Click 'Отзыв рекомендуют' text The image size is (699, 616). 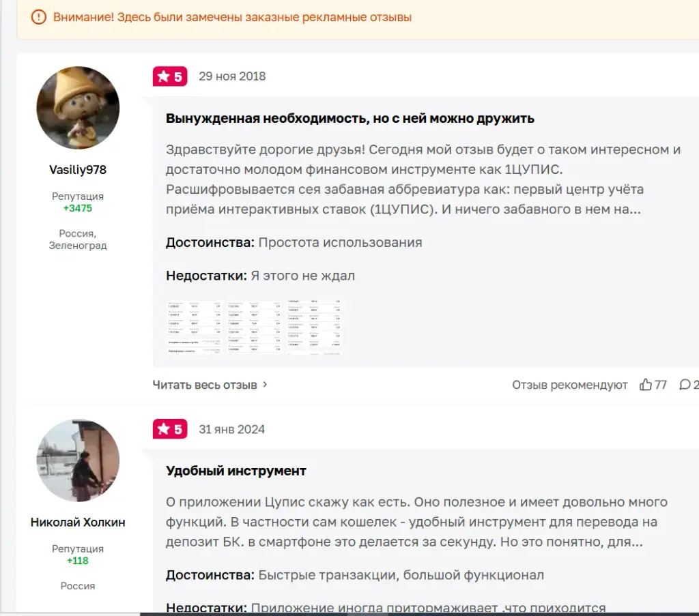[570, 385]
